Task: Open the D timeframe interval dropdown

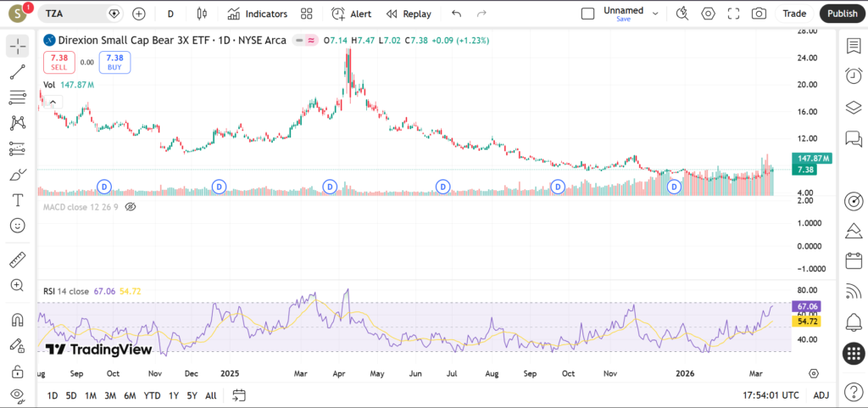Action: point(170,14)
